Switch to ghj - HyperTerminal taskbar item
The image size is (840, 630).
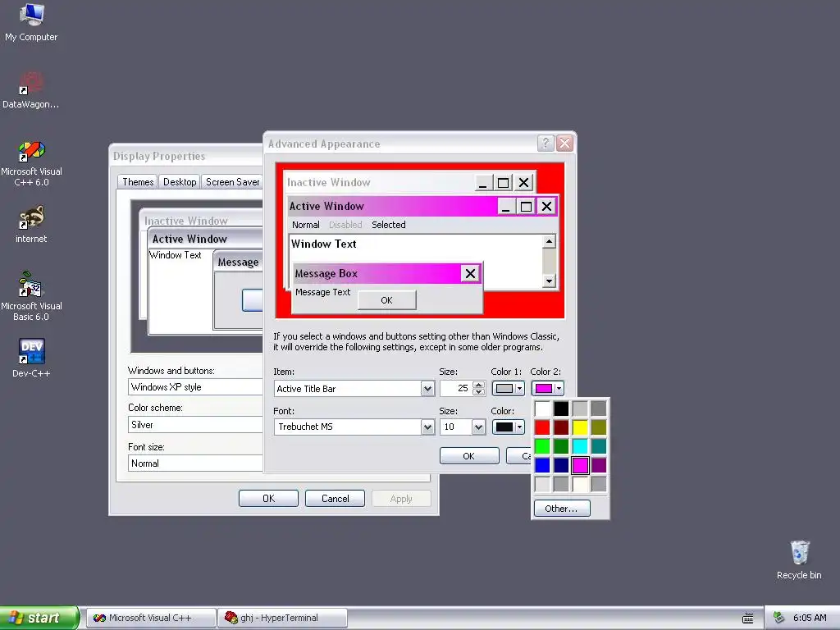click(x=283, y=618)
